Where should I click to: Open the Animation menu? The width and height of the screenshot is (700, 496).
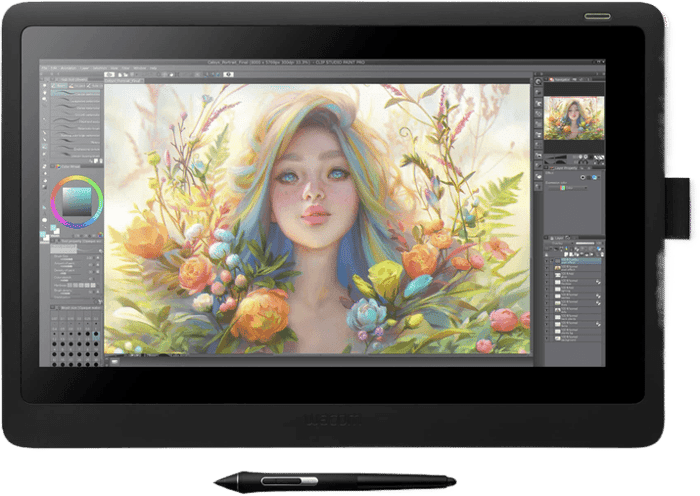[x=68, y=68]
